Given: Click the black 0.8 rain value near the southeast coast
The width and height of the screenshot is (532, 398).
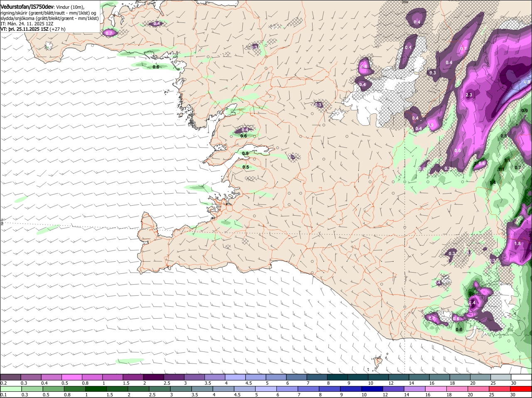Looking at the screenshot, I should [459, 330].
